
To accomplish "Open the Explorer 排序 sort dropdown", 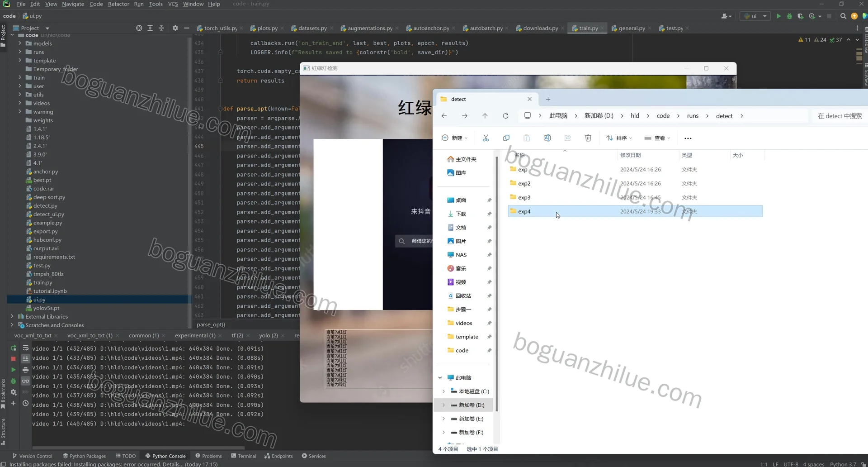I will [x=619, y=138].
